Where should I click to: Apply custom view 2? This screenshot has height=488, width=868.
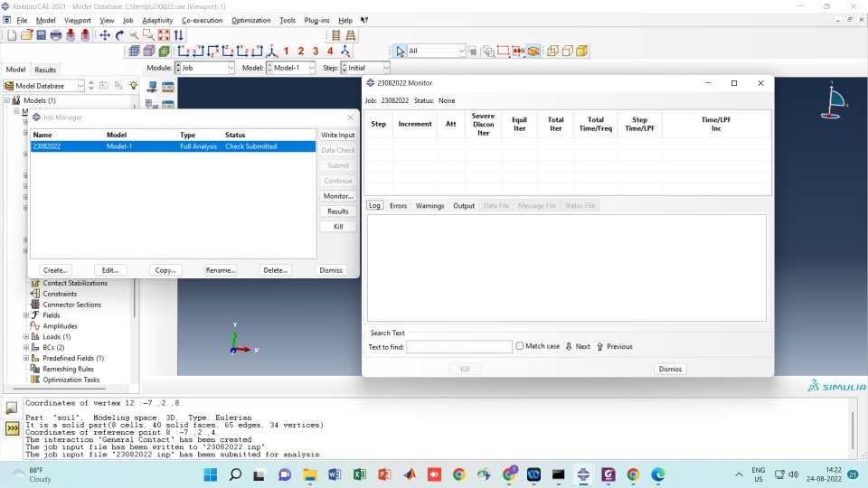(300, 51)
